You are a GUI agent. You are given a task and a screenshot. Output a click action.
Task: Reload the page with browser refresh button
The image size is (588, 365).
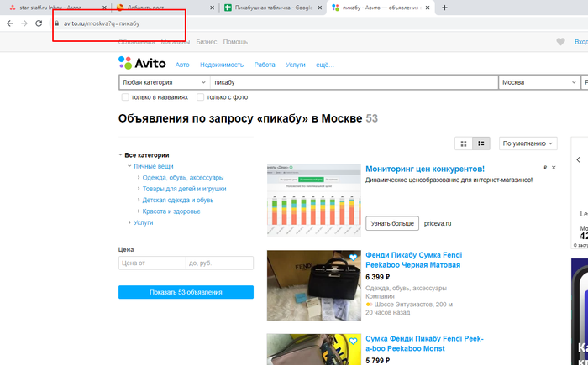39,23
